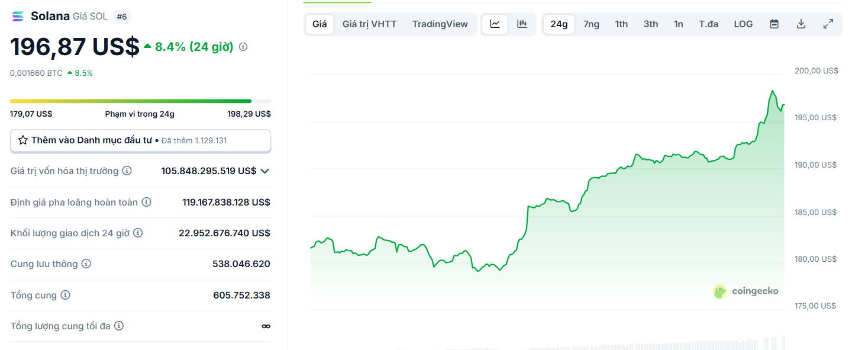Click the Solana logo icon

[18, 17]
